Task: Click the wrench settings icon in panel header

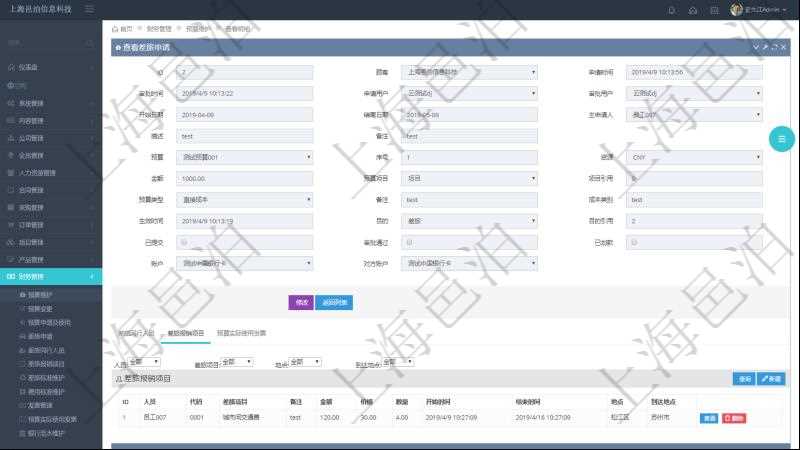Action: 765,47
